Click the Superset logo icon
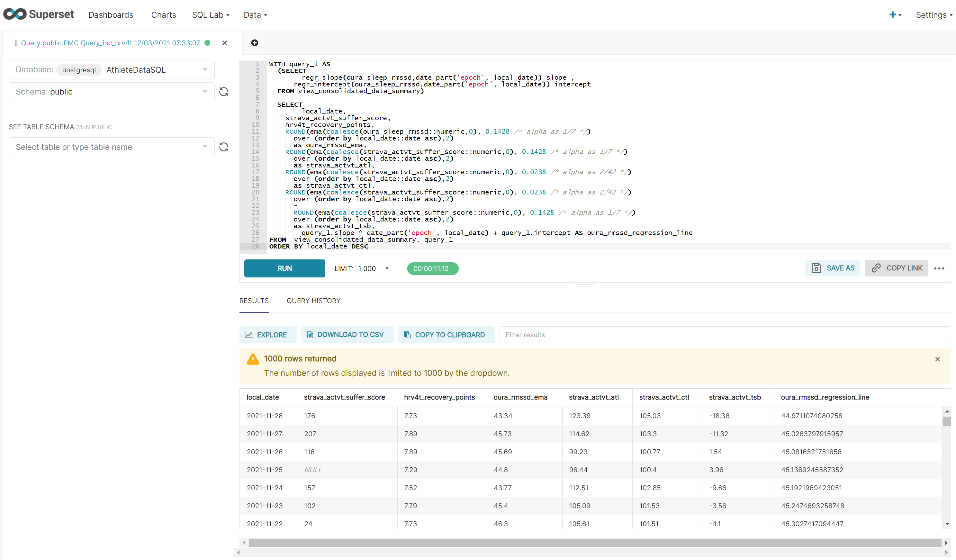 tap(15, 14)
